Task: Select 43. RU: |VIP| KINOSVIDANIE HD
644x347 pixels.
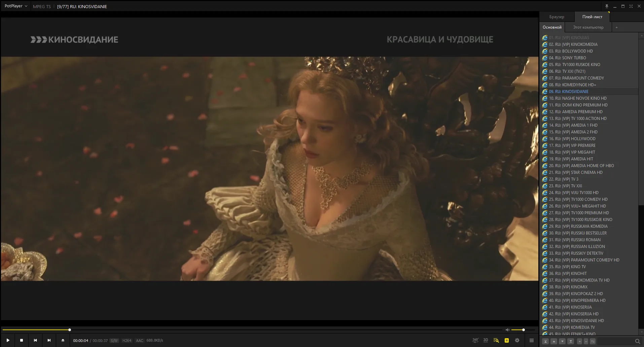Action: [x=589, y=321]
